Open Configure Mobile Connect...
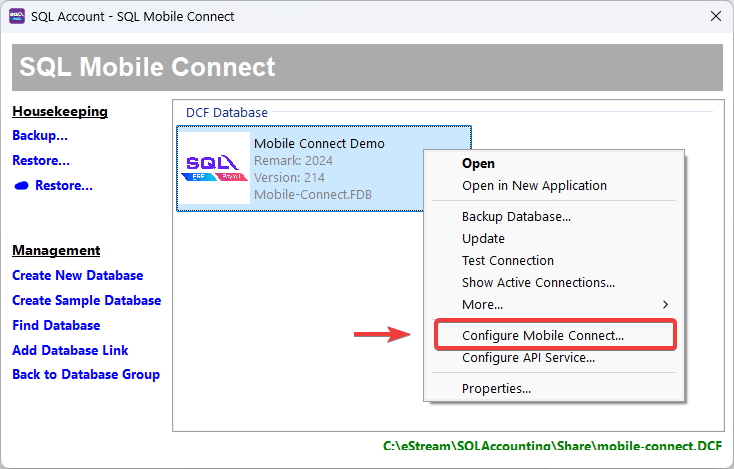This screenshot has height=469, width=734. [543, 335]
